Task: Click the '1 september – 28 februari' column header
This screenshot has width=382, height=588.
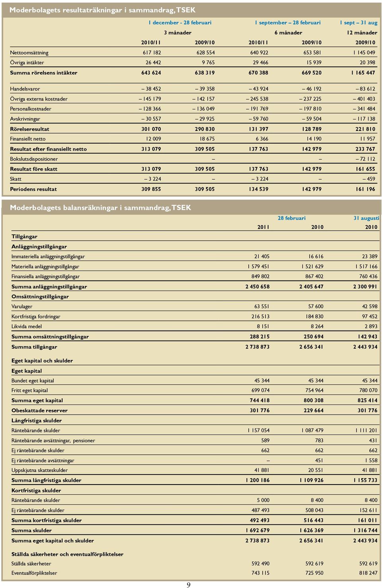Action: 288,23
